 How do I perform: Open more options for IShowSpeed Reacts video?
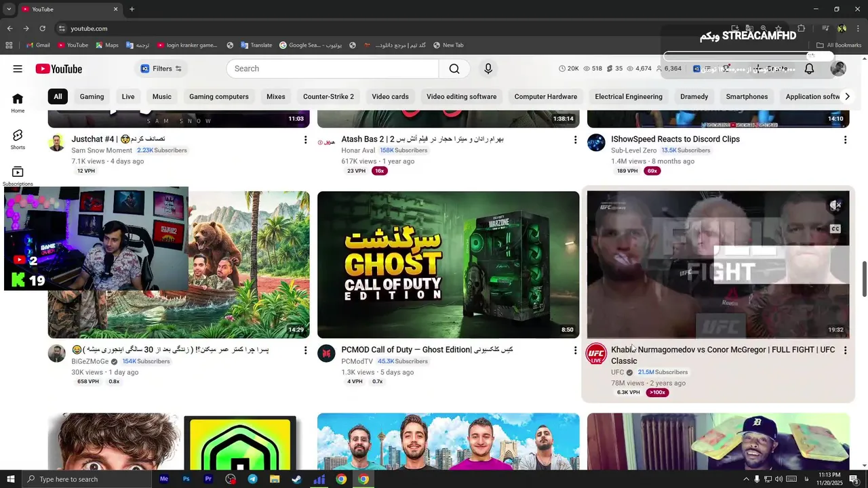click(x=845, y=140)
